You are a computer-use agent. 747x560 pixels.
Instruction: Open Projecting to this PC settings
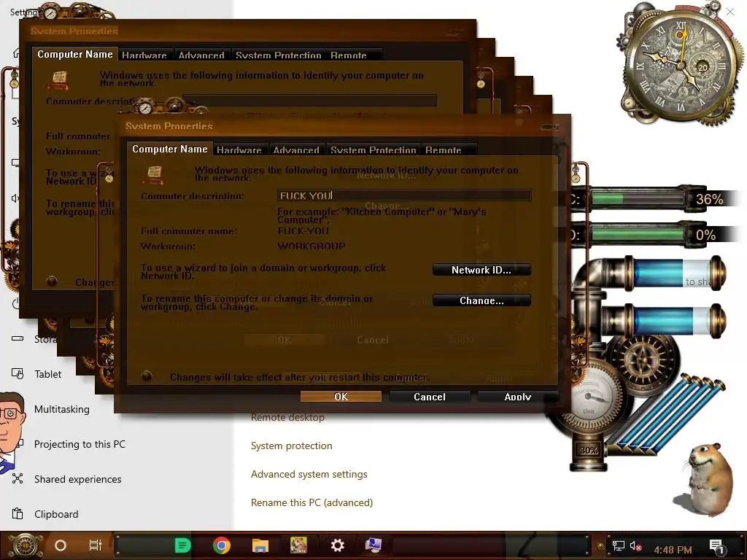pyautogui.click(x=80, y=444)
